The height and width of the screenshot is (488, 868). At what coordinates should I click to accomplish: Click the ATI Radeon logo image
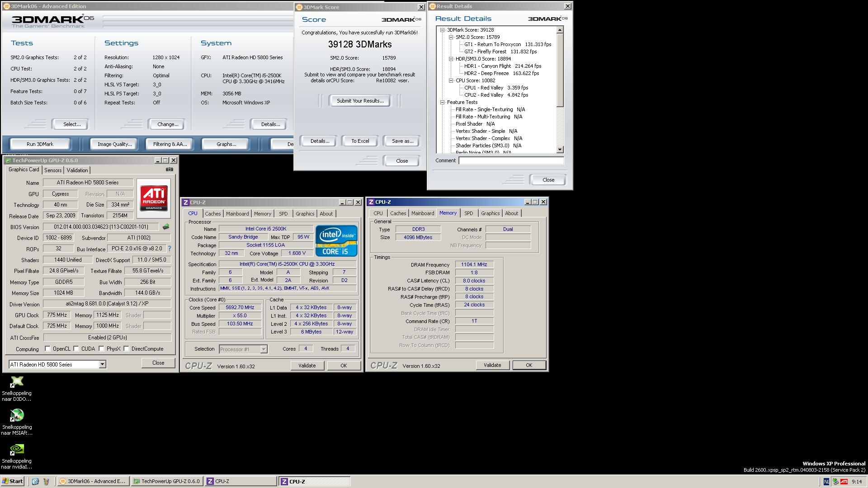coord(154,198)
